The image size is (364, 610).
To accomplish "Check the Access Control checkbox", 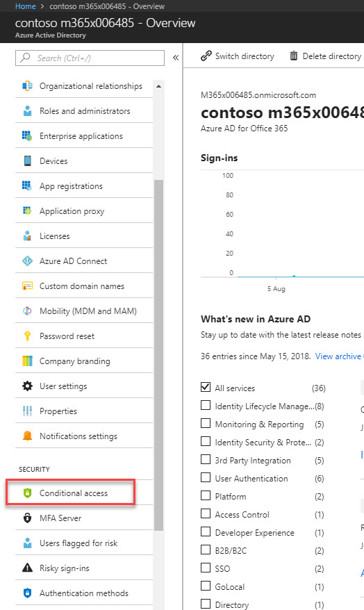I will coord(206,514).
